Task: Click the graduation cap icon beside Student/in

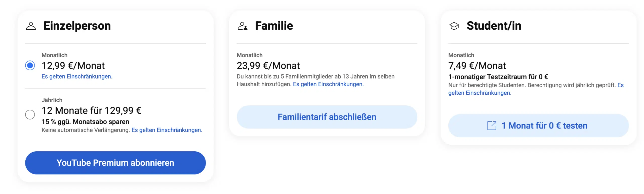Action: (x=454, y=26)
